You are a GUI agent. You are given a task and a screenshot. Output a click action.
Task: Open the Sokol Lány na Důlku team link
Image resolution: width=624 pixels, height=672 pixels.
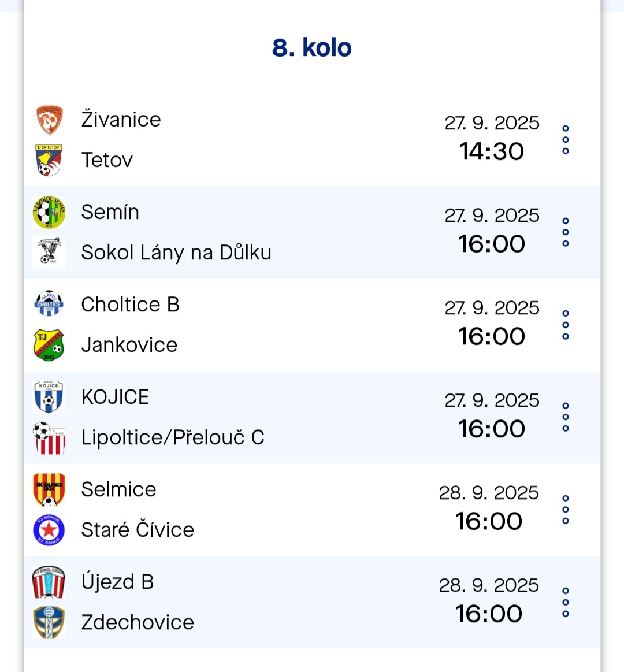176,253
